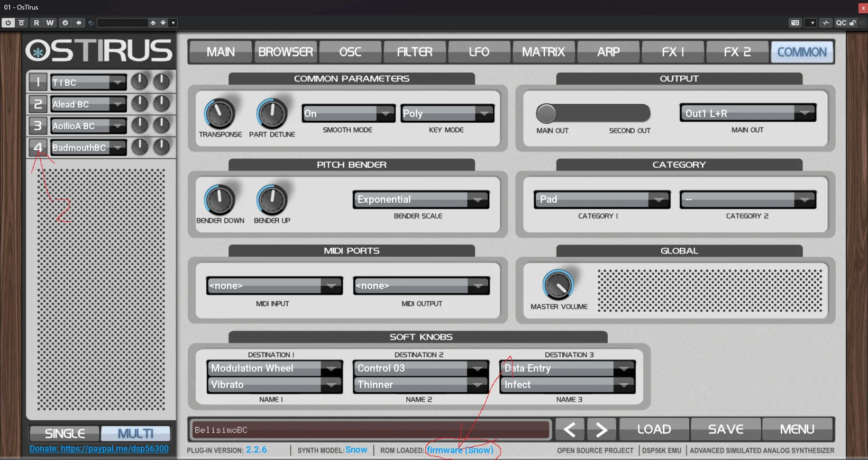
Task: Toggle the W write automation button
Action: (x=50, y=23)
